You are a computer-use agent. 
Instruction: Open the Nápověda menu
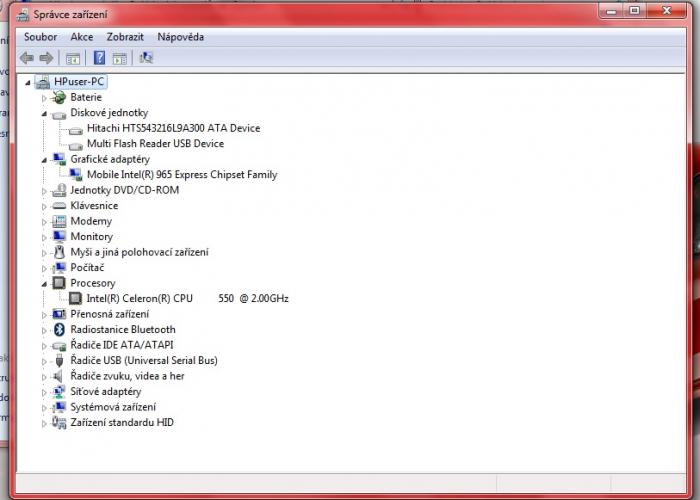(180, 37)
